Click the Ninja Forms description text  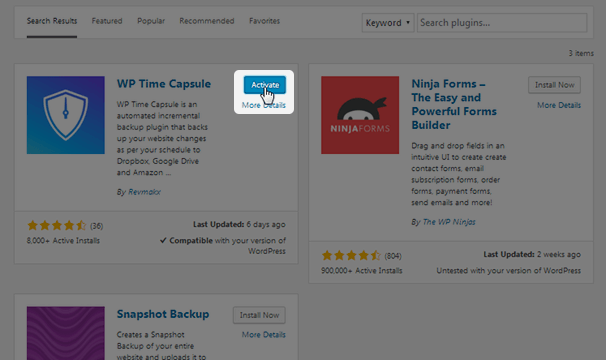[x=459, y=174]
